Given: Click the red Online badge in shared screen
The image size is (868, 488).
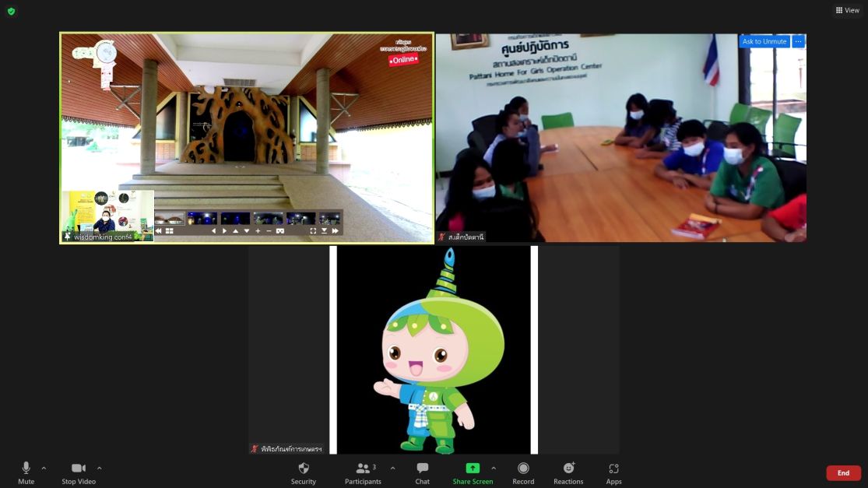Looking at the screenshot, I should pyautogui.click(x=403, y=60).
